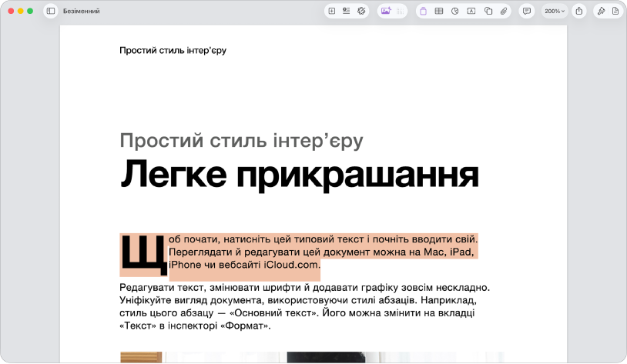The image size is (627, 364).
Task: Click the line "«Текст» в інспекторі «Формат»."
Action: (x=195, y=326)
